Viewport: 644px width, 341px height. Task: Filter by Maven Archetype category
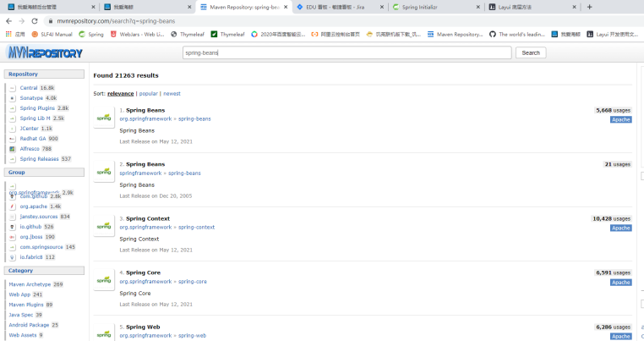coord(30,284)
